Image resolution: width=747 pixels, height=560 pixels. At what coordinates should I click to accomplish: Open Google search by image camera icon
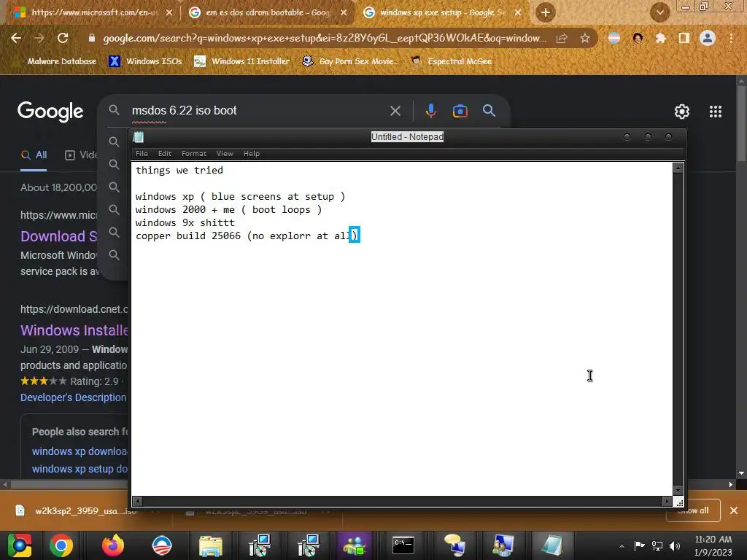(460, 111)
